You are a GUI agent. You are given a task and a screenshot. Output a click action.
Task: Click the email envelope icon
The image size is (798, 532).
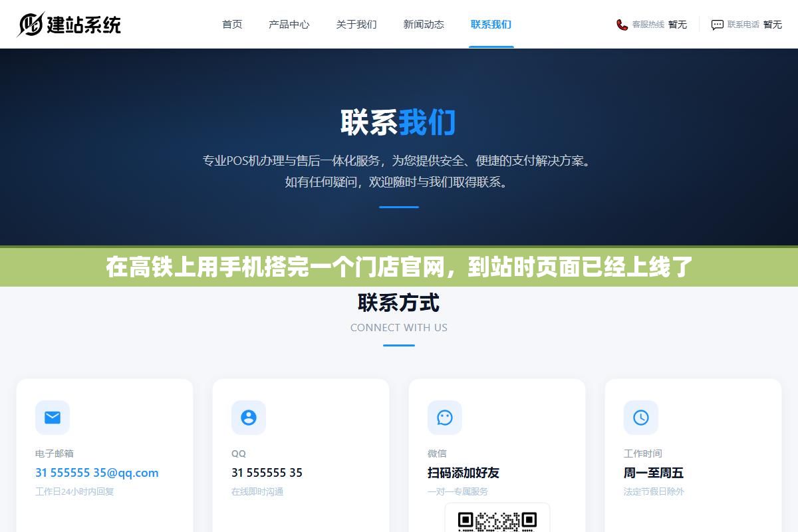pyautogui.click(x=53, y=418)
